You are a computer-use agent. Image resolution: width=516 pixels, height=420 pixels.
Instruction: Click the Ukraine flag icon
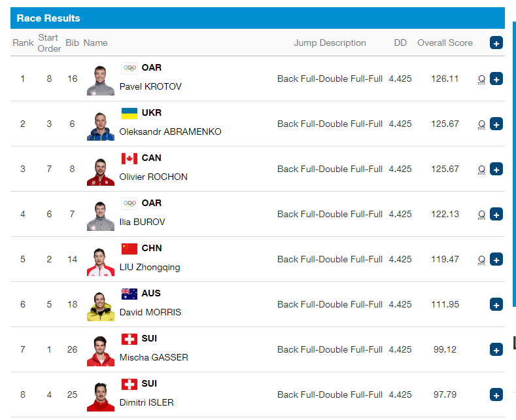[x=129, y=113]
